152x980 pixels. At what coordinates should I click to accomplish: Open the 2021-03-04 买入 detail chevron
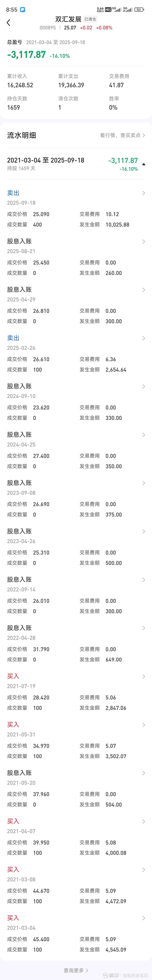[144, 918]
